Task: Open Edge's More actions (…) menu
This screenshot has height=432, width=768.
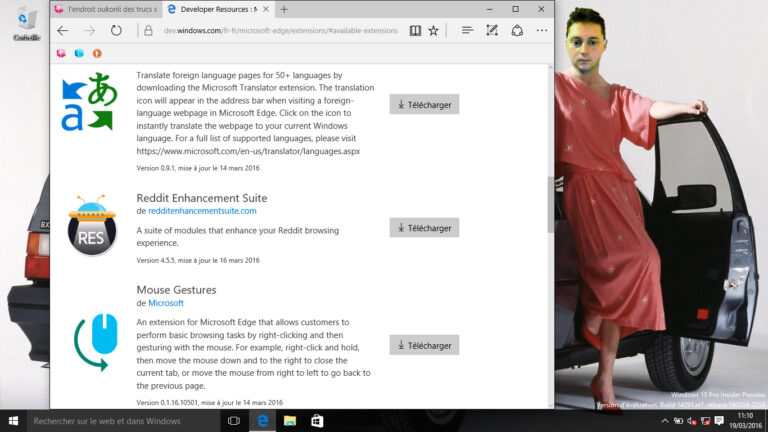Action: pos(541,31)
